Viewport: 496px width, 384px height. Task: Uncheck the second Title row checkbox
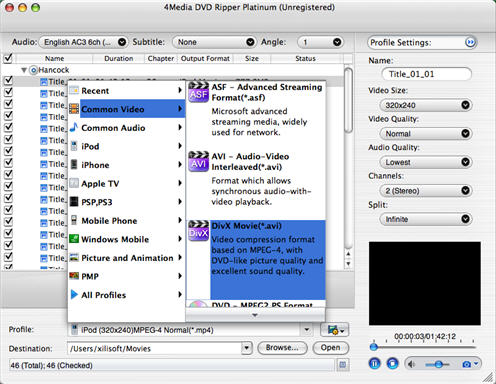(x=8, y=92)
